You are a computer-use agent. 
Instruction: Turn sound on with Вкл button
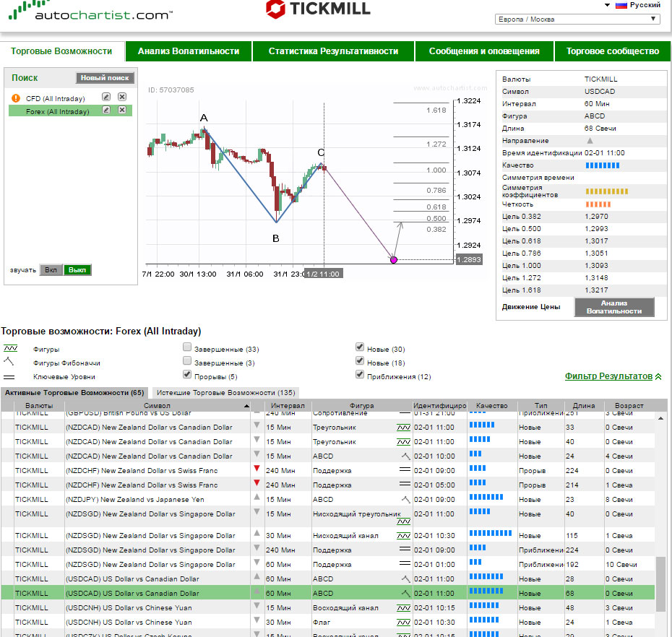click(51, 270)
